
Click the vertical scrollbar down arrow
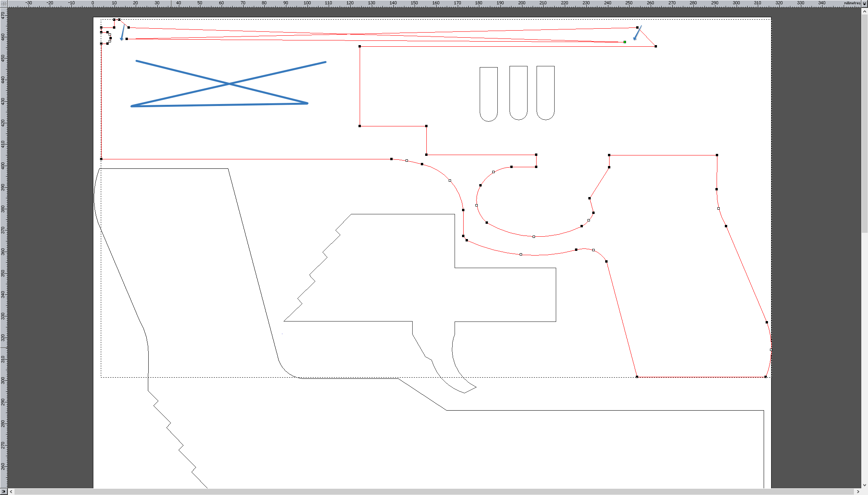pos(864,485)
